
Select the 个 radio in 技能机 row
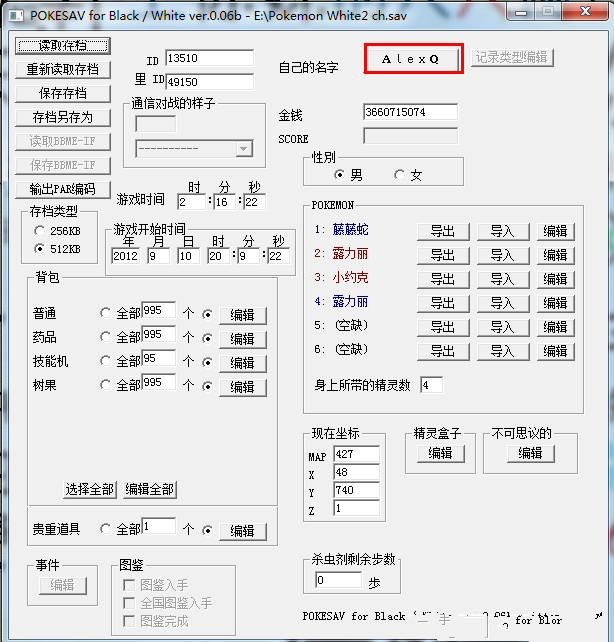click(x=208, y=362)
